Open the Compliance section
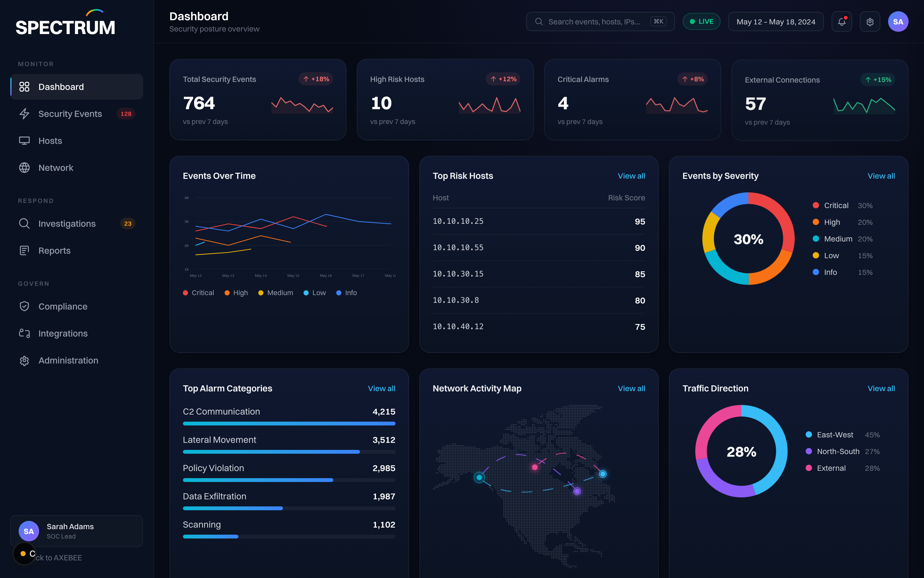 pyautogui.click(x=77, y=306)
